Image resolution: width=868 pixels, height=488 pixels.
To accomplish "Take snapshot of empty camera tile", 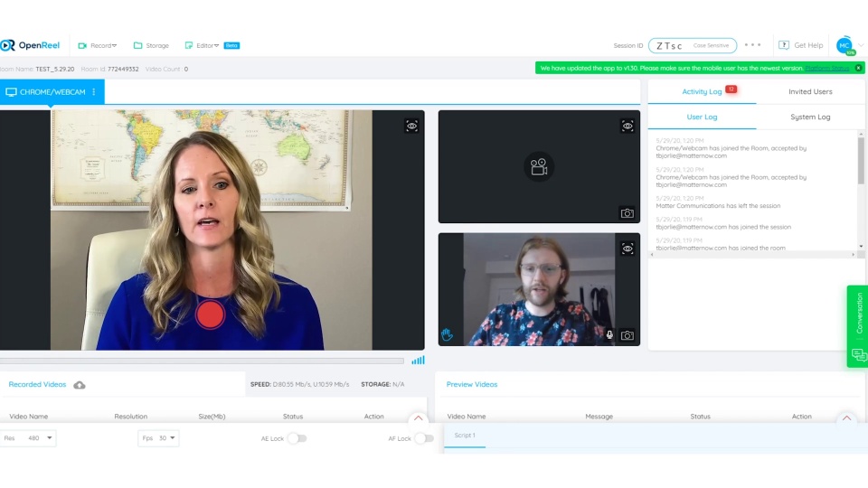I will 627,213.
